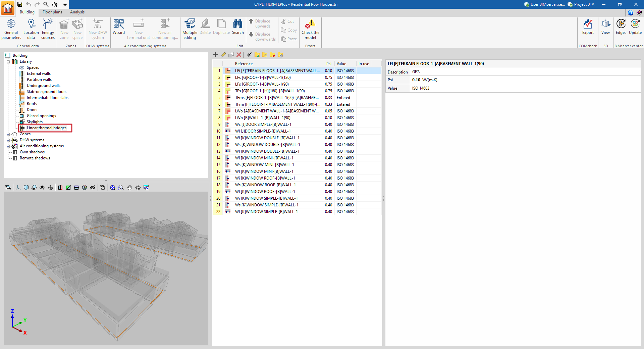The image size is (644, 349).
Task: Zoom model to fit in 3D viewport
Action: (x=113, y=188)
